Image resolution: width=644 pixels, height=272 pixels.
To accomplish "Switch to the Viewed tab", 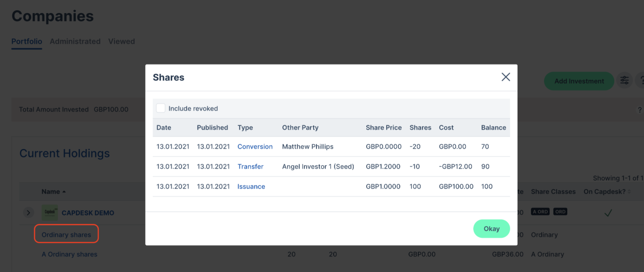I will 122,41.
